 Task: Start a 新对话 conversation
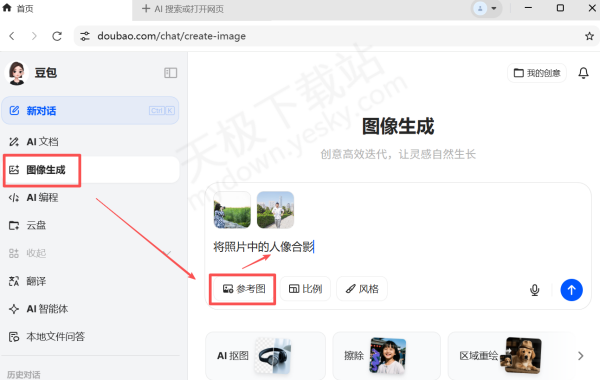coord(90,111)
